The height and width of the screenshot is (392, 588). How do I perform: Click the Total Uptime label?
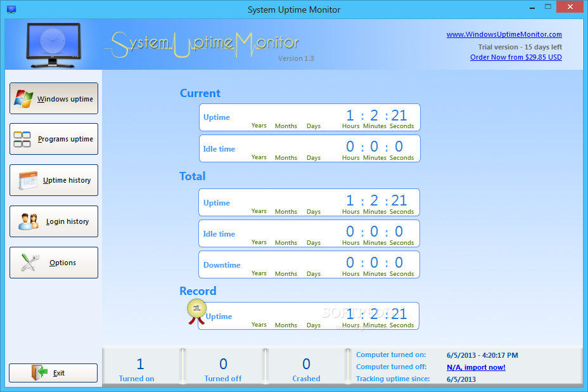(x=216, y=203)
